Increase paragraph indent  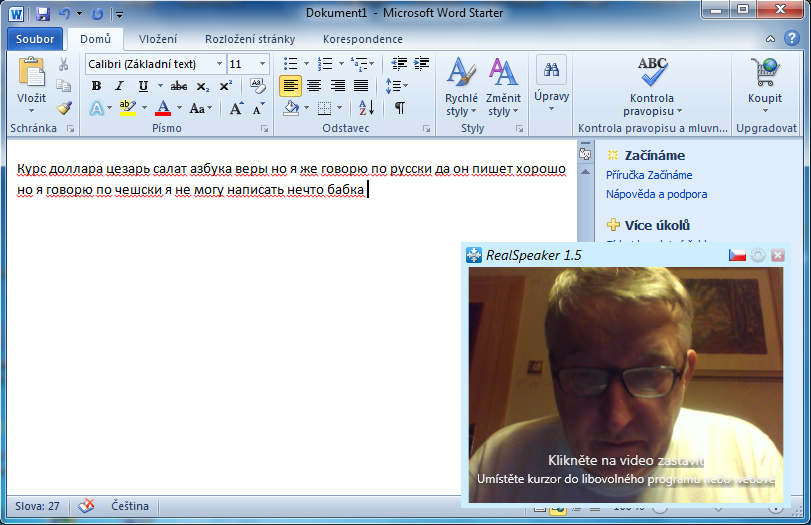422,64
